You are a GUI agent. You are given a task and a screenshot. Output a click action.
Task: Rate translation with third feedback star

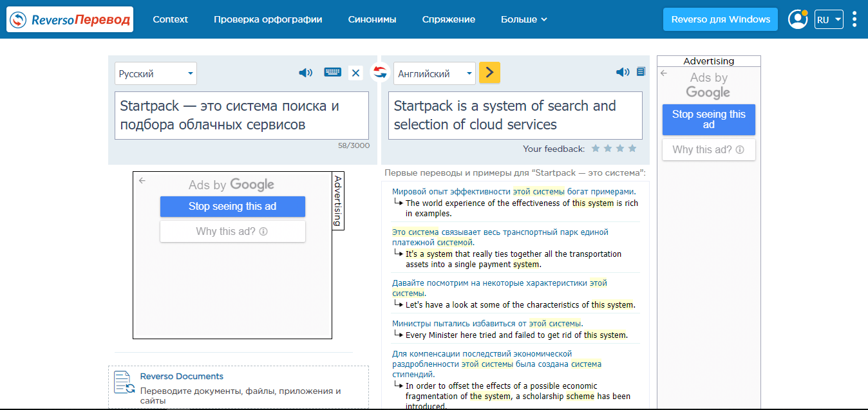pos(620,149)
